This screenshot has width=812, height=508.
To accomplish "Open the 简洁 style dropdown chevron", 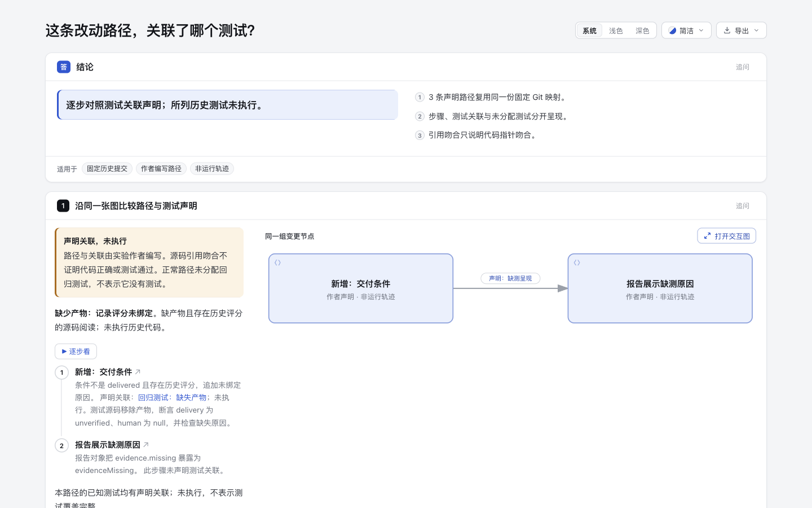I will tap(701, 30).
